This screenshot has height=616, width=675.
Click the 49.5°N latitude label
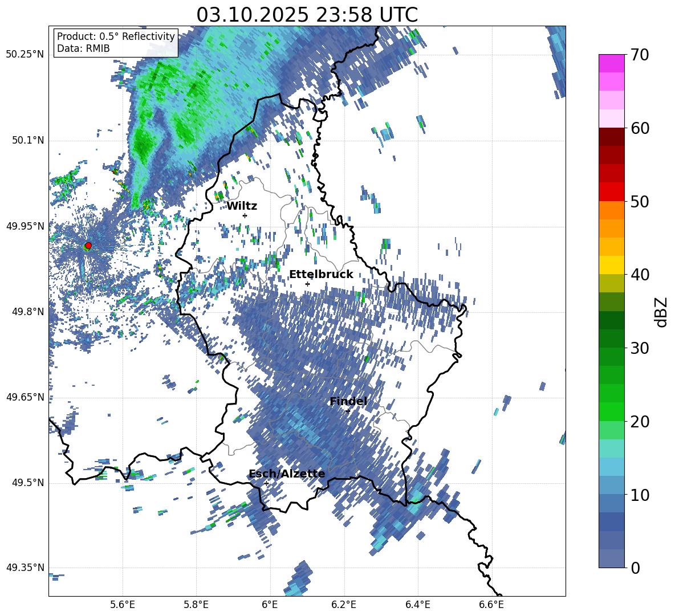tap(29, 483)
